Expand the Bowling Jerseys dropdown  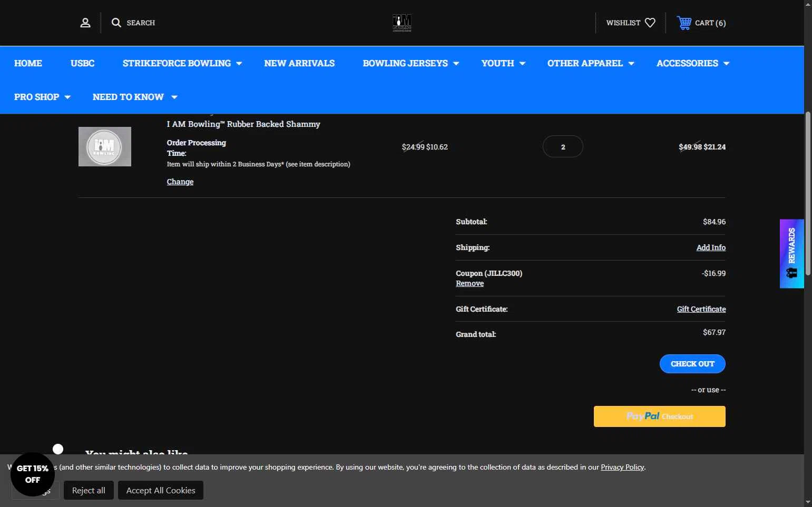pos(456,64)
